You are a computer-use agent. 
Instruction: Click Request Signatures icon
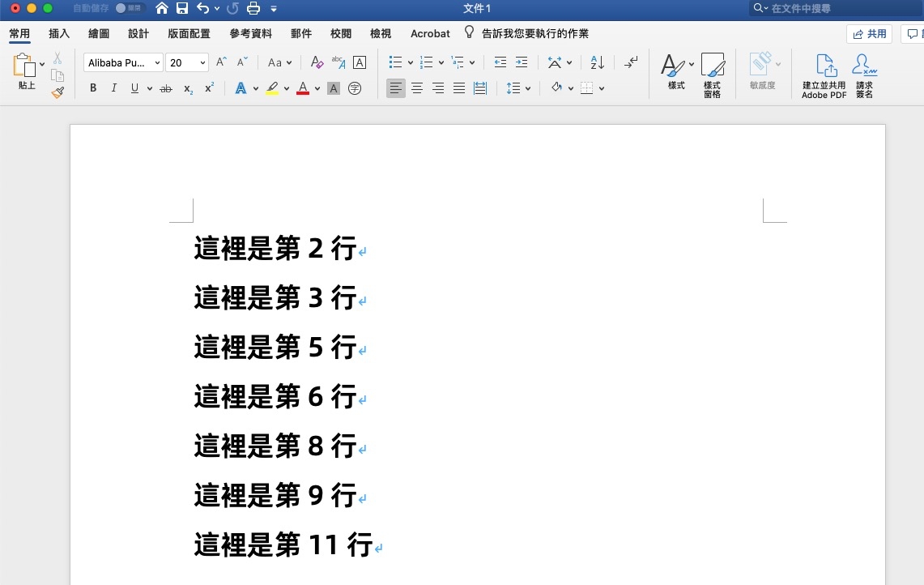[x=865, y=75]
